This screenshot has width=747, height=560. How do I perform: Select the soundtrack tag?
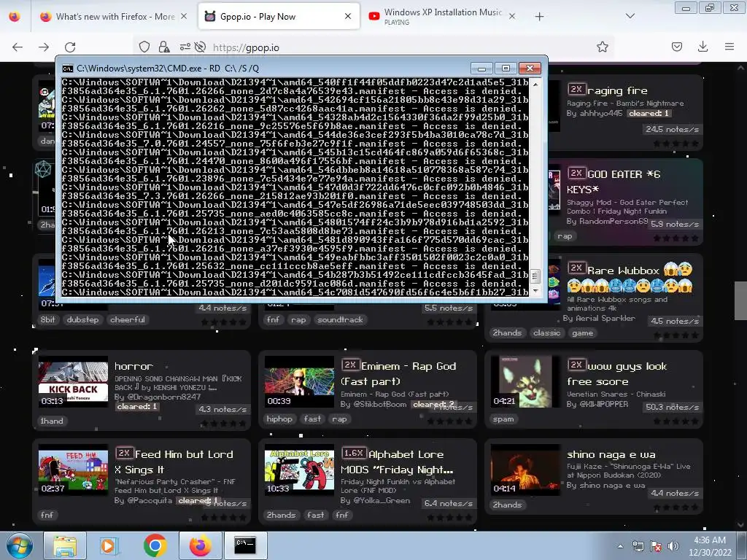pyautogui.click(x=340, y=319)
